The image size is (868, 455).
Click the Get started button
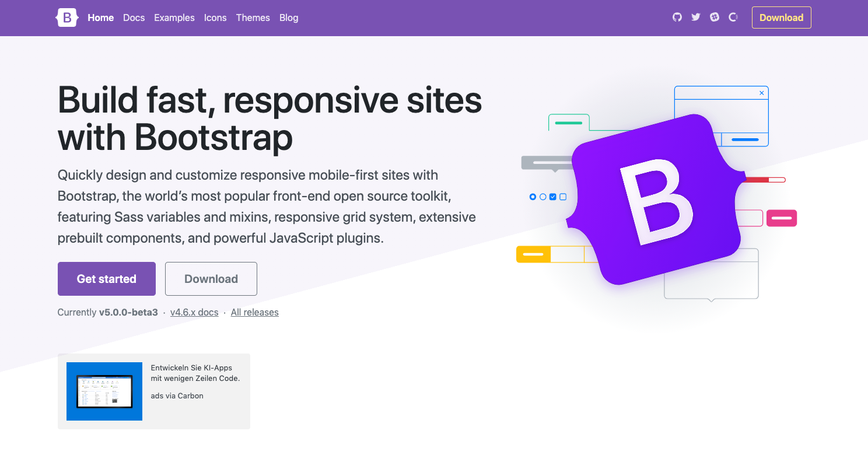[x=106, y=279]
